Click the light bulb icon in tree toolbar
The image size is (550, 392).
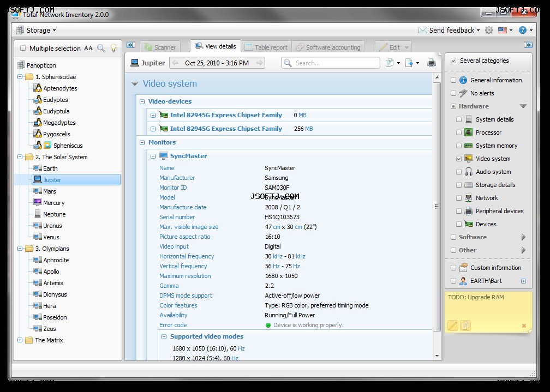pos(113,49)
